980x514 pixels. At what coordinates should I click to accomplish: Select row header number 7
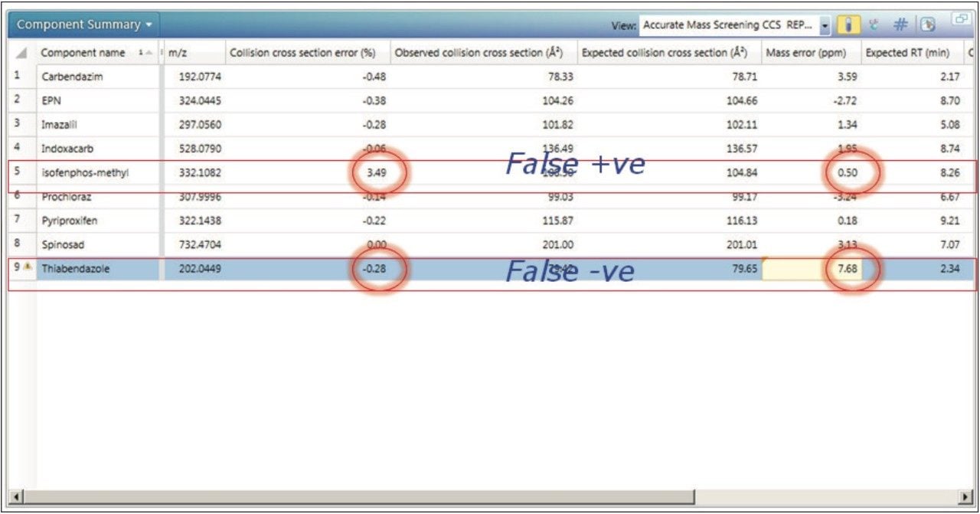click(17, 220)
